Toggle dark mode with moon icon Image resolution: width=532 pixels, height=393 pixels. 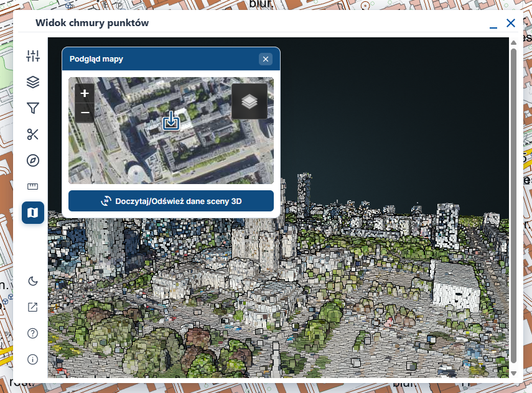tap(33, 281)
